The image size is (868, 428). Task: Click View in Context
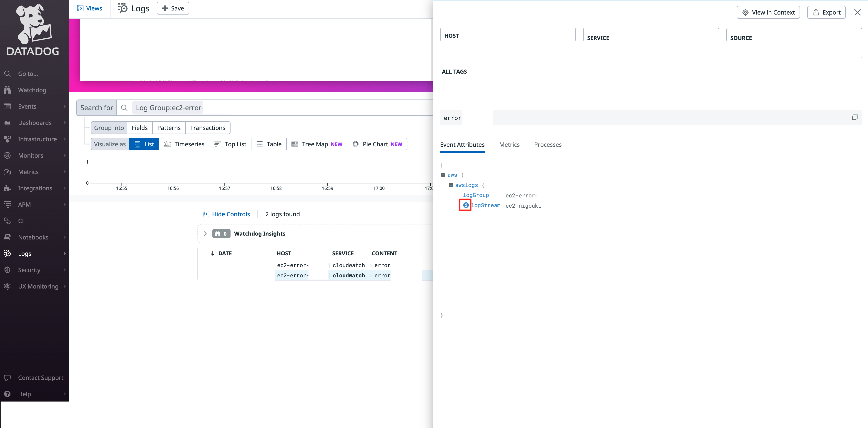coord(768,12)
